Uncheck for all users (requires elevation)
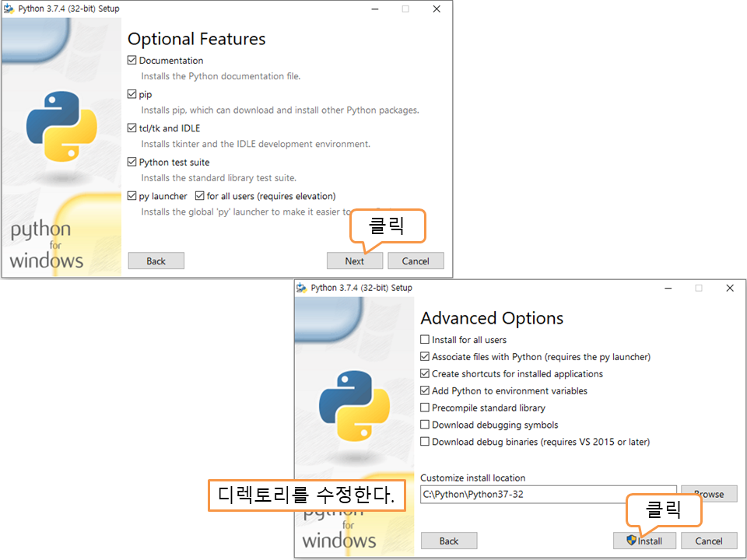 pyautogui.click(x=200, y=197)
